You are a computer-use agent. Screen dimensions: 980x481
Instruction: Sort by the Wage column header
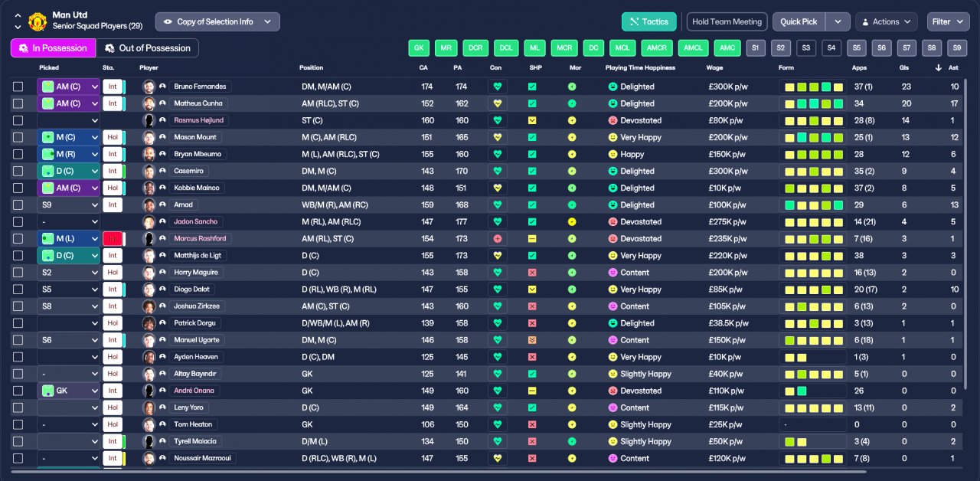pyautogui.click(x=714, y=67)
